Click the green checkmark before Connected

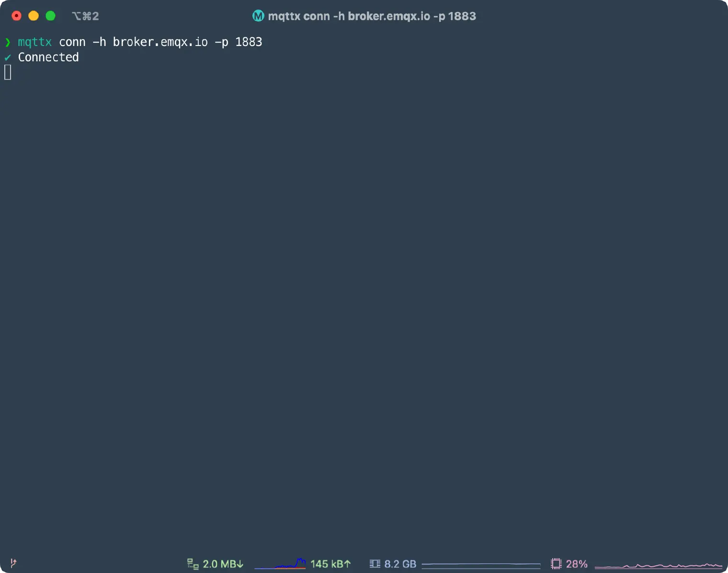[8, 57]
